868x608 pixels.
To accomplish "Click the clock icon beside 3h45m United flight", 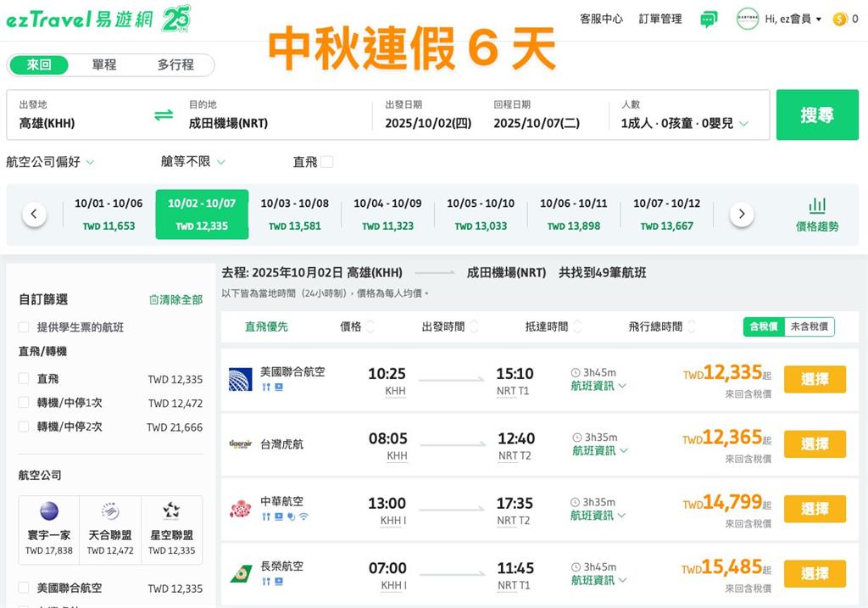I will pyautogui.click(x=576, y=372).
